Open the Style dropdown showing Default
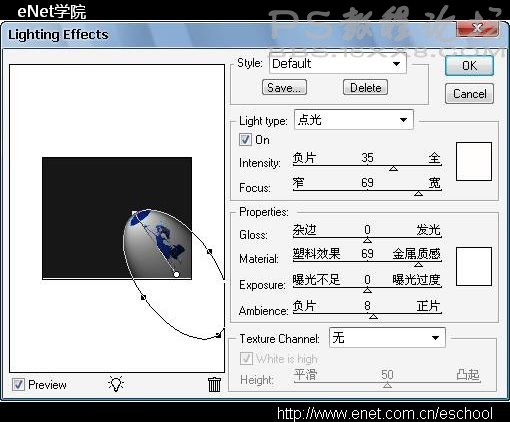The image size is (510, 422). pyautogui.click(x=338, y=63)
